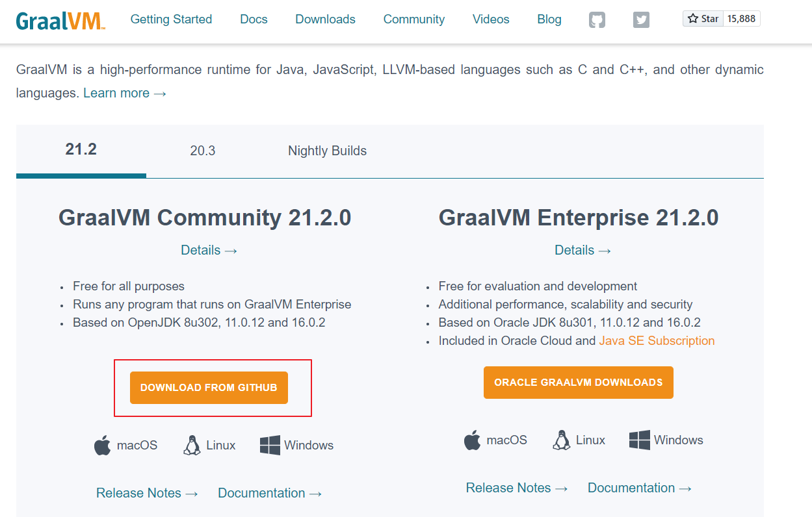Open Details link under GraalVM Community
812x517 pixels.
[x=209, y=250]
